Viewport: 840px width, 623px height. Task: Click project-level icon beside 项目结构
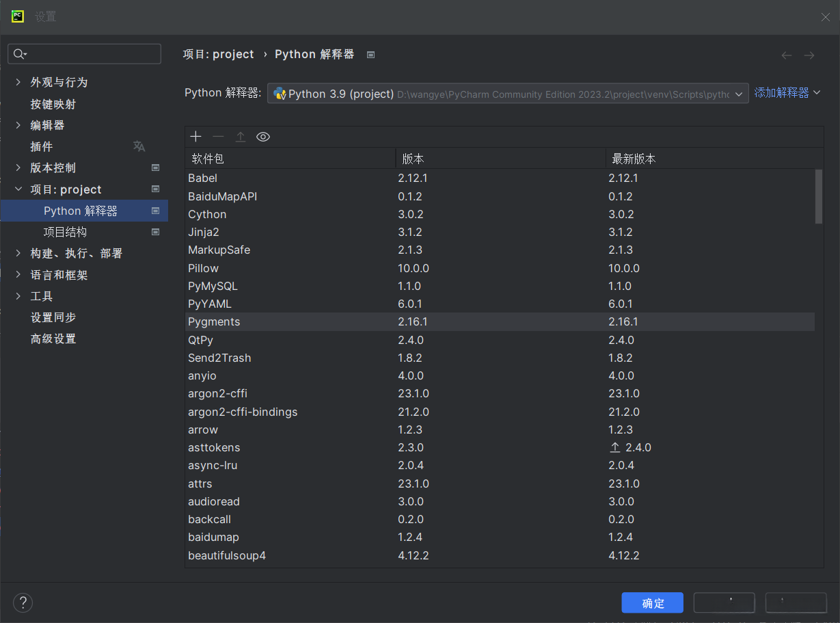[156, 232]
